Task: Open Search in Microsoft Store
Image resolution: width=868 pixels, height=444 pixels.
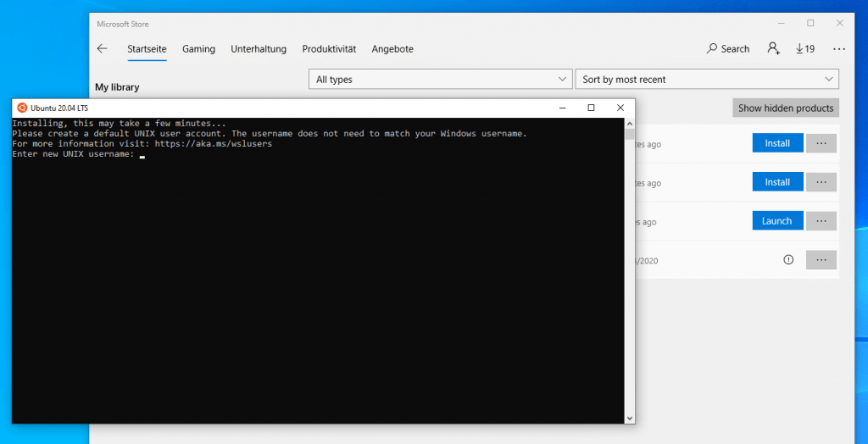Action: click(x=728, y=48)
